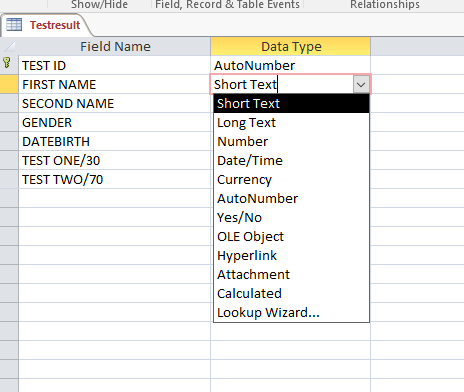This screenshot has height=392, width=464.
Task: Select the row selector for TEST ONE/30
Action: pyautogui.click(x=9, y=160)
